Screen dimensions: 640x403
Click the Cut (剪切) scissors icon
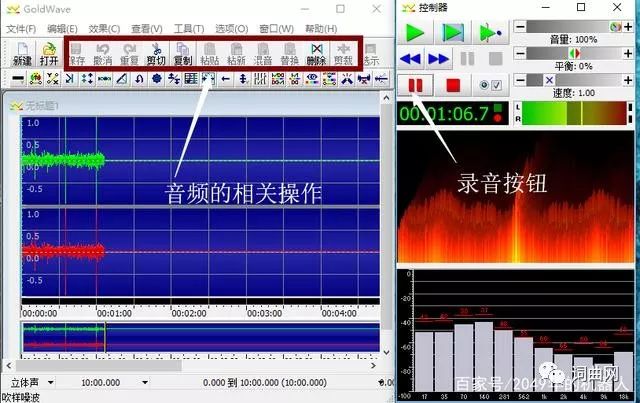[156, 53]
